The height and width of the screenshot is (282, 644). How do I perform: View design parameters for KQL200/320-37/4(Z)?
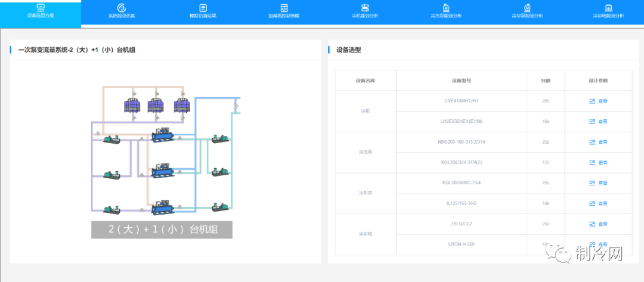(598, 163)
